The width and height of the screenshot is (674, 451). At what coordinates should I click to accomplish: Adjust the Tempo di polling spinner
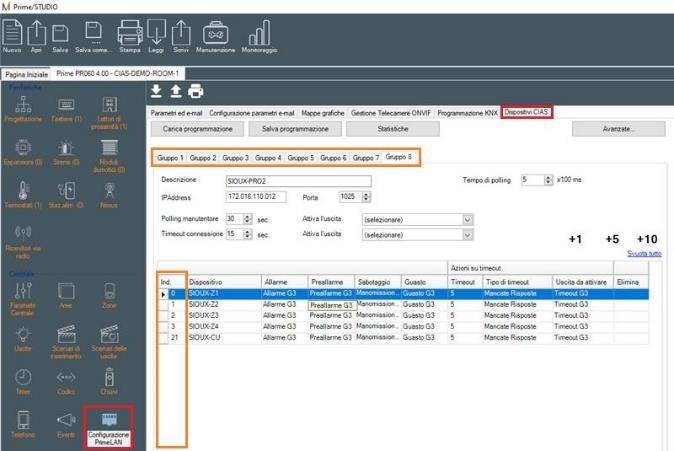click(548, 180)
